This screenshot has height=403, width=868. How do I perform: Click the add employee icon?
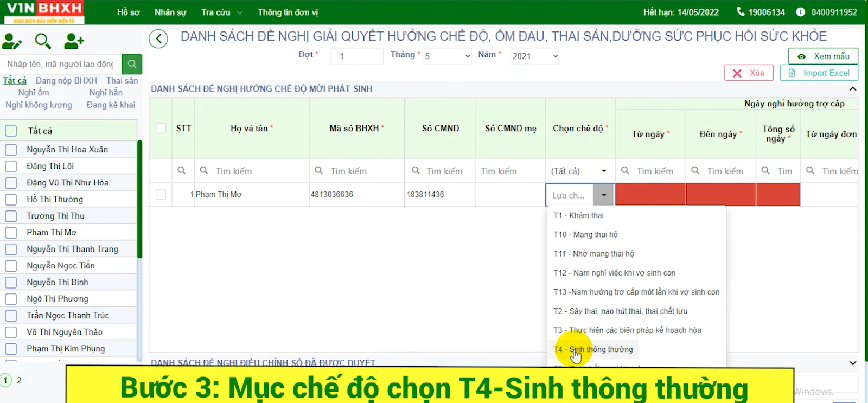[x=74, y=41]
